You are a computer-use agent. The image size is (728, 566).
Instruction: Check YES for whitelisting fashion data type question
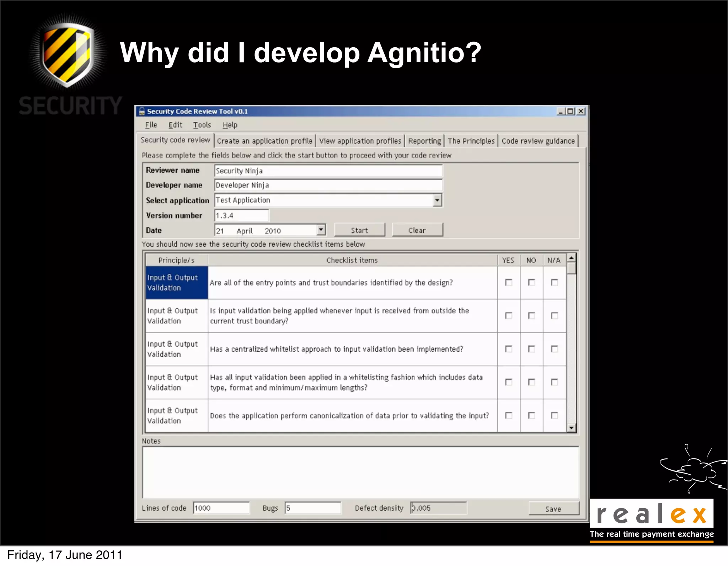509,382
